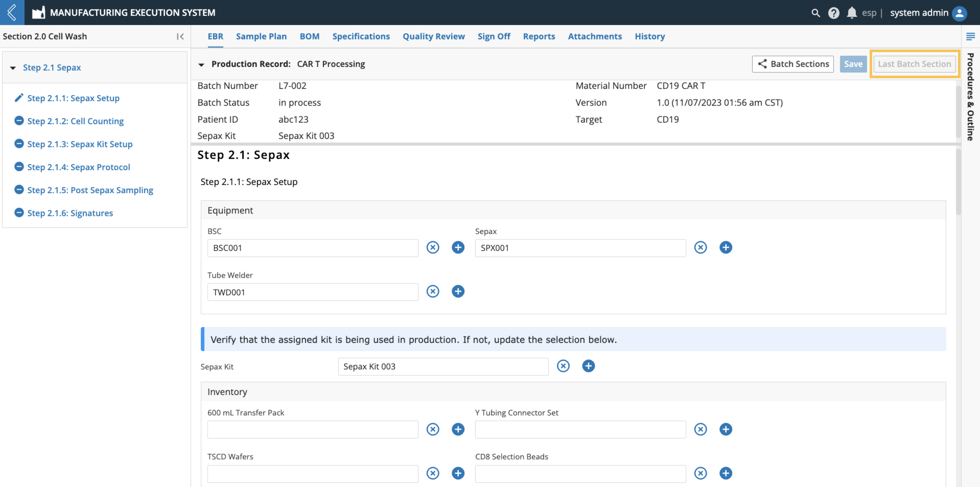Open the Sample Plan tab
Screen dimensions: 980x487
pyautogui.click(x=261, y=37)
